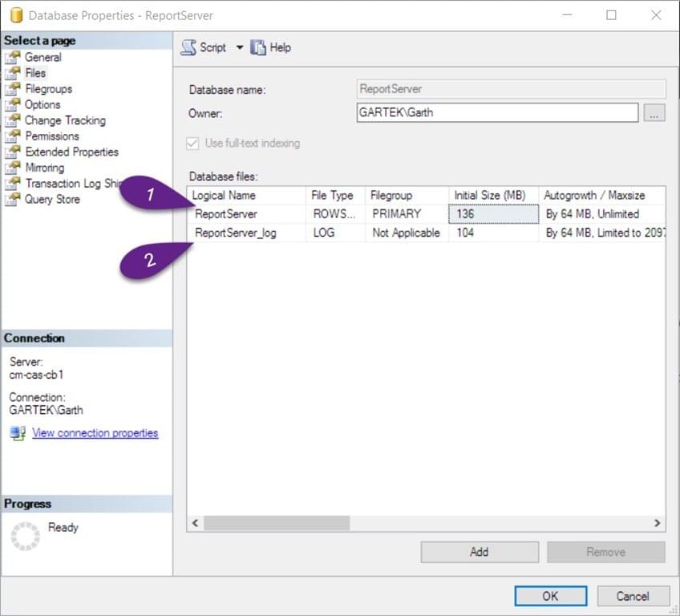The height and width of the screenshot is (616, 680).
Task: Open the Query Store page icon
Action: [x=13, y=199]
